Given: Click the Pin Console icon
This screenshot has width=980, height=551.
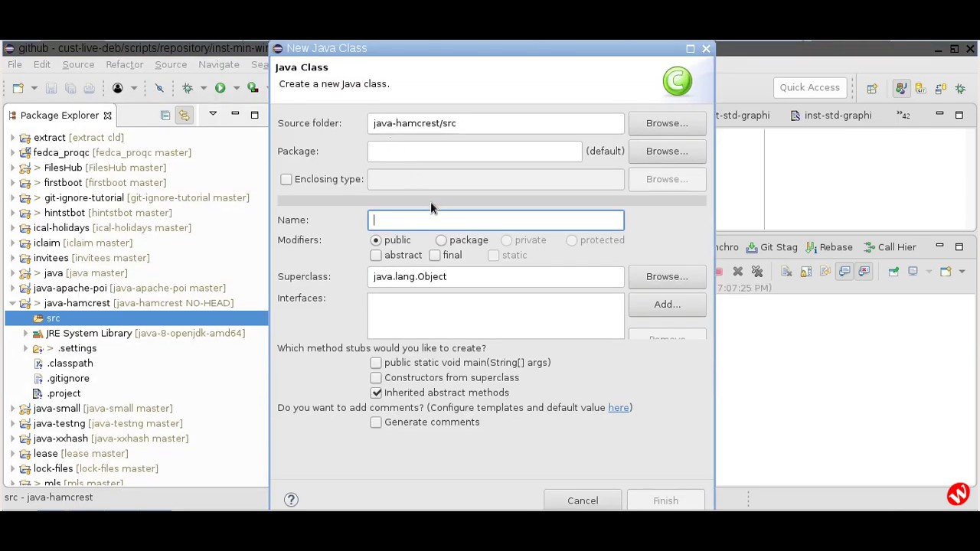Looking at the screenshot, I should (x=893, y=272).
